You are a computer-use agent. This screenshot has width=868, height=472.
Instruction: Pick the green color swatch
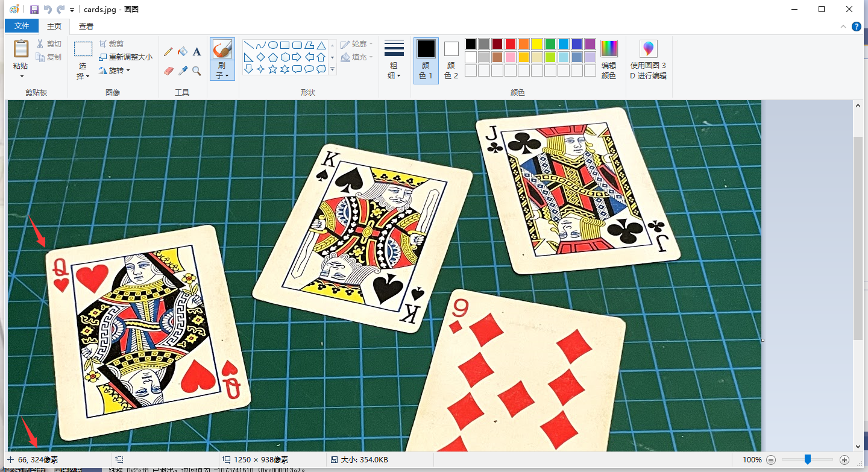(x=550, y=44)
